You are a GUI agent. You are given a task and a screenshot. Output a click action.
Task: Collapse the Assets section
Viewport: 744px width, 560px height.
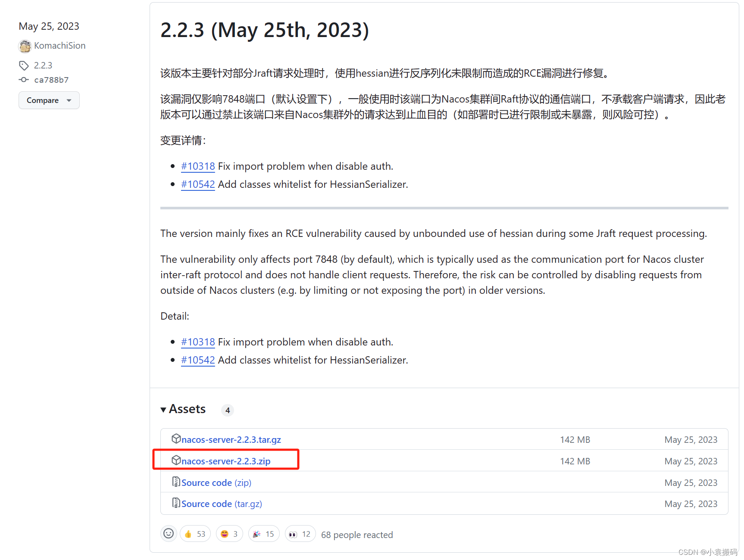pyautogui.click(x=183, y=409)
